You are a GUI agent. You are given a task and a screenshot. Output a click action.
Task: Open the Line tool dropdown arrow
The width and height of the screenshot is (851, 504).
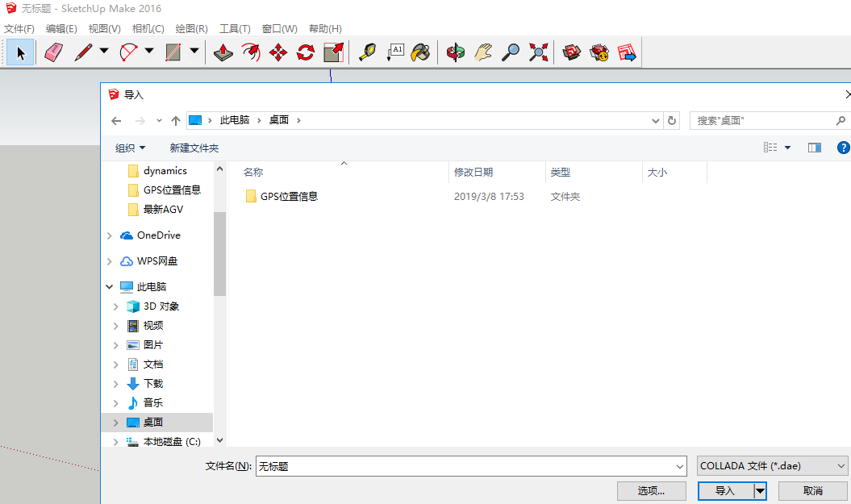point(104,52)
